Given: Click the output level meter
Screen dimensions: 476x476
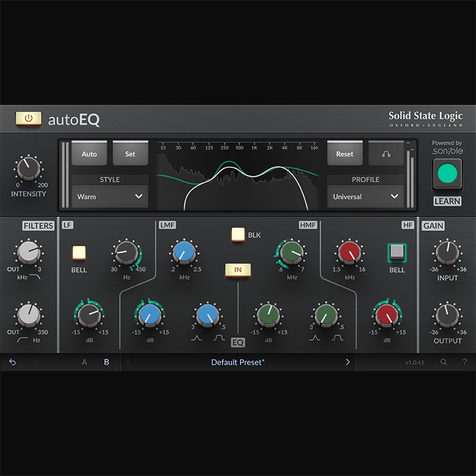Looking at the screenshot, I should click(x=410, y=175).
